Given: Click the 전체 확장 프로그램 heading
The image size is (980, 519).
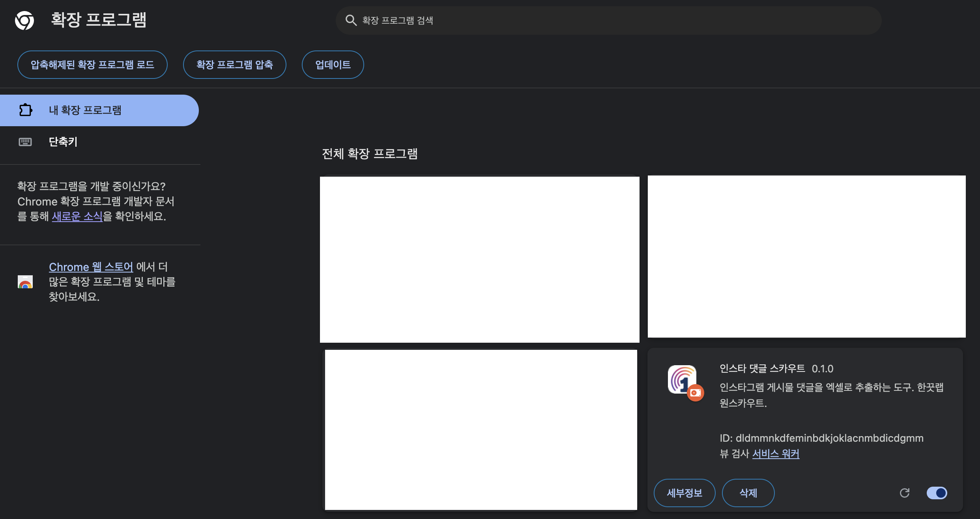Looking at the screenshot, I should coord(370,153).
